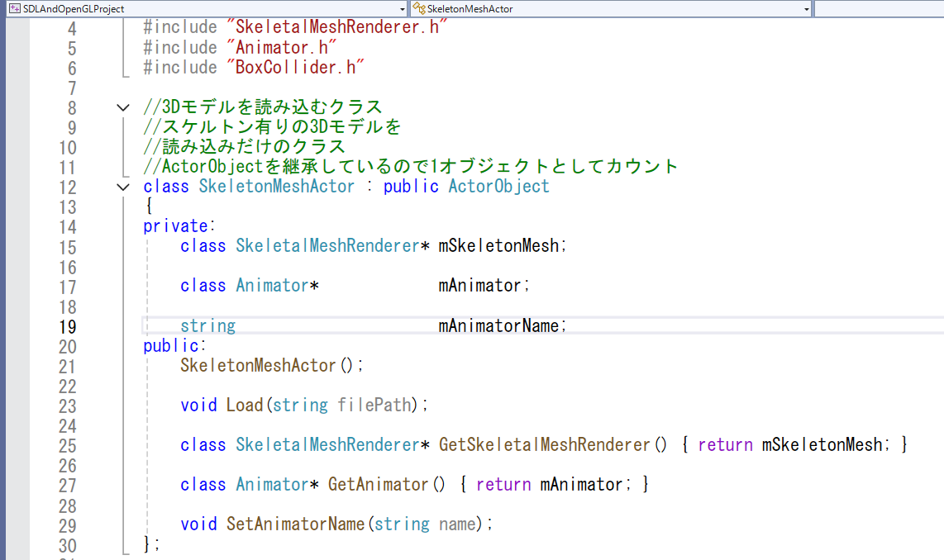Click the comment //スケルトン有りの3Dモデルを
Screen dimensions: 944x560
pyautogui.click(x=272, y=127)
